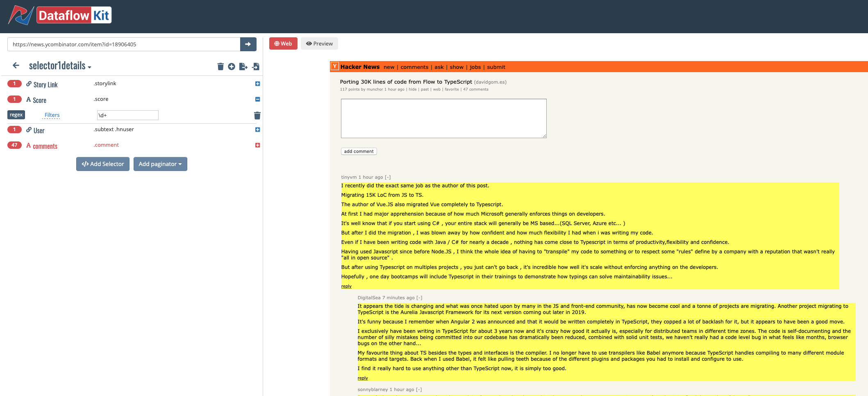Click the '1 hour ago' timestamp beside munchor
868x396 pixels.
[394, 89]
